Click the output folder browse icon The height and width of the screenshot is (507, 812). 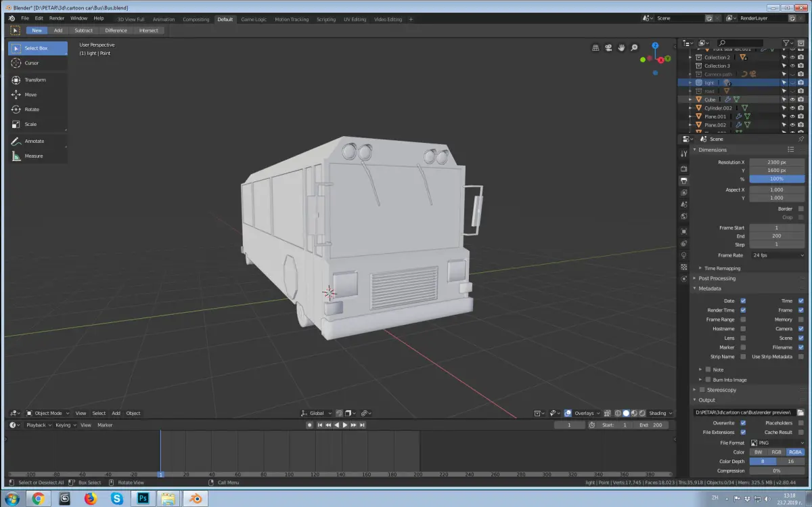coord(800,412)
